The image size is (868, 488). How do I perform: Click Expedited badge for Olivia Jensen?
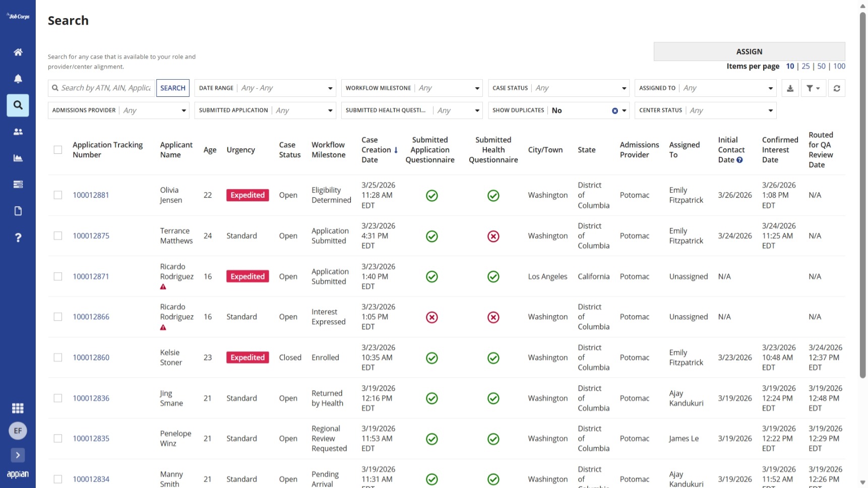point(247,195)
